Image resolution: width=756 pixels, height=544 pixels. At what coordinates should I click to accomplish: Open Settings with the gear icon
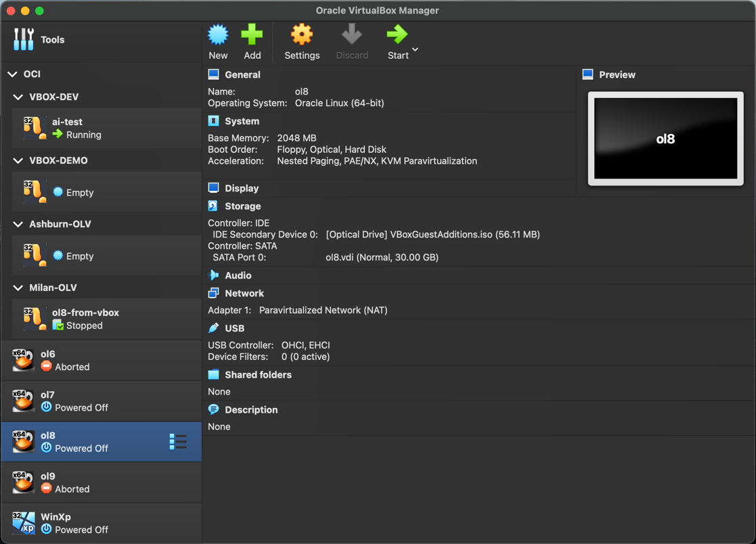click(x=302, y=35)
